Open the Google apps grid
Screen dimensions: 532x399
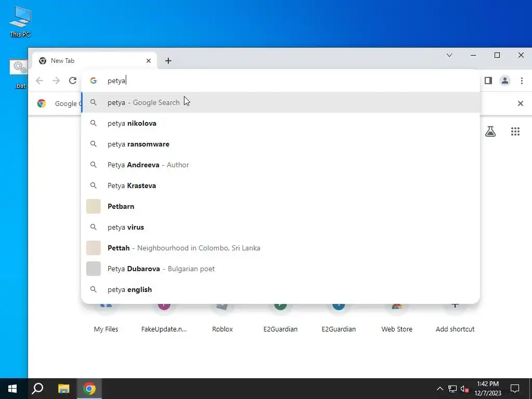click(515, 131)
